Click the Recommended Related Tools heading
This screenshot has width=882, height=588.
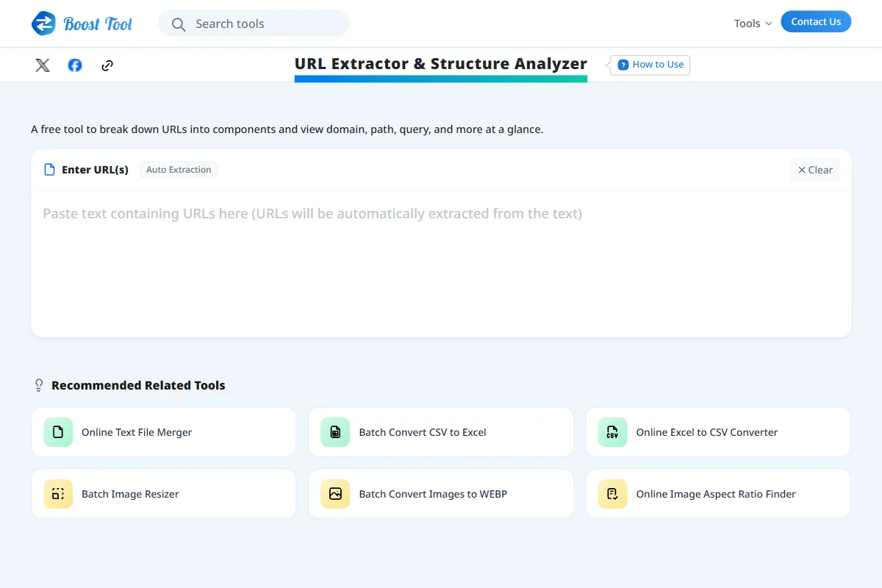point(138,385)
